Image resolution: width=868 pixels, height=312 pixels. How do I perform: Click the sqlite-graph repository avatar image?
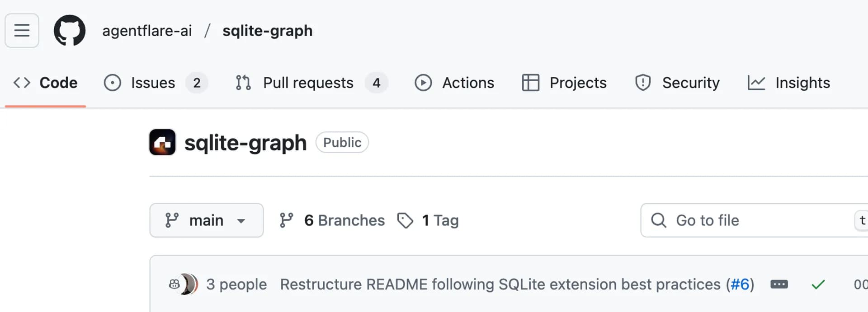[162, 142]
